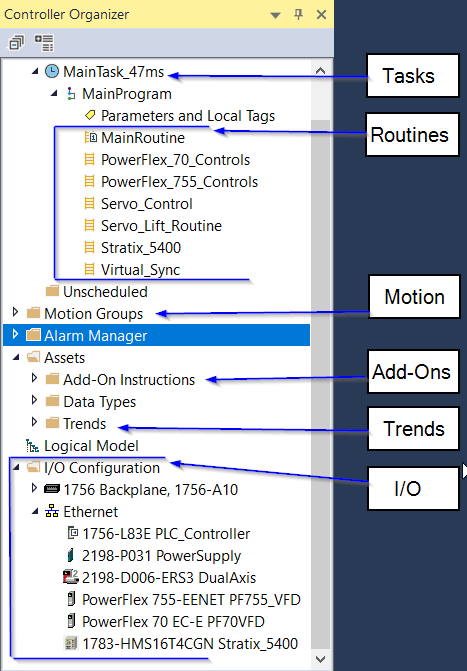Select PowerFlex 755-EENET PF755_VFD module
467x671 pixels.
coord(191,600)
